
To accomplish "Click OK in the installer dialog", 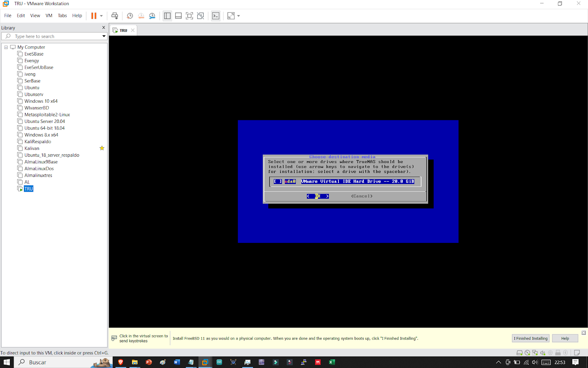I will click(x=318, y=196).
